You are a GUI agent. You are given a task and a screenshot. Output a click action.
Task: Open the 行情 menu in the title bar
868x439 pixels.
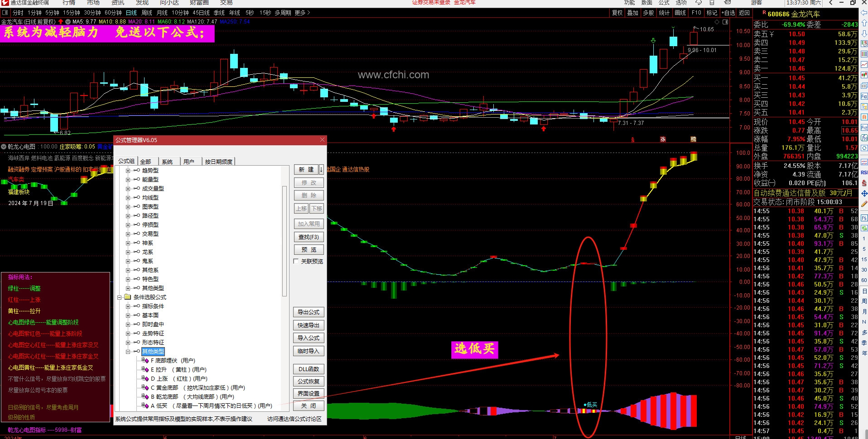(x=69, y=2)
